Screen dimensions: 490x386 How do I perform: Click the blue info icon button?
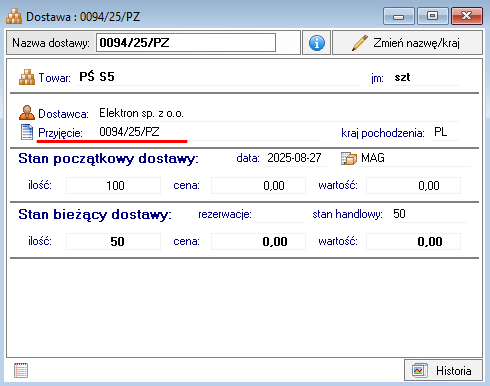pos(316,43)
